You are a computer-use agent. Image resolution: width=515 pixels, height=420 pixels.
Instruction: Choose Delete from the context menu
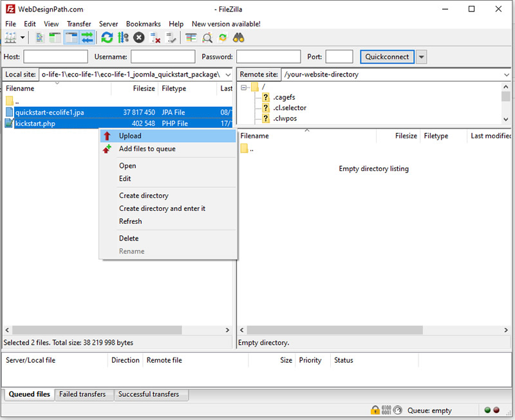168,238
